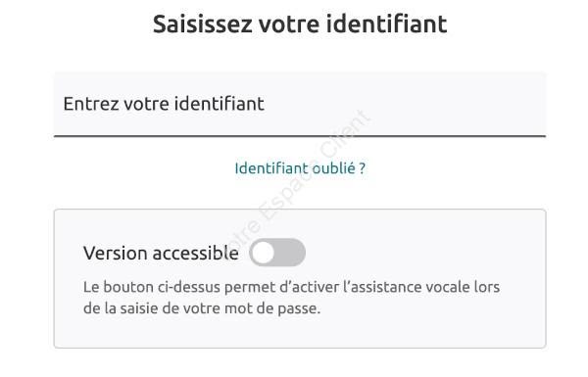This screenshot has height=377, width=588.
Task: Click the 'Saisissez votre identifiant' heading
Action: tap(300, 24)
